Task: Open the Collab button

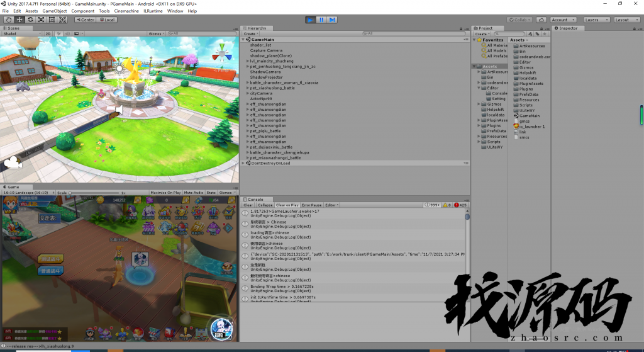Action: [519, 20]
